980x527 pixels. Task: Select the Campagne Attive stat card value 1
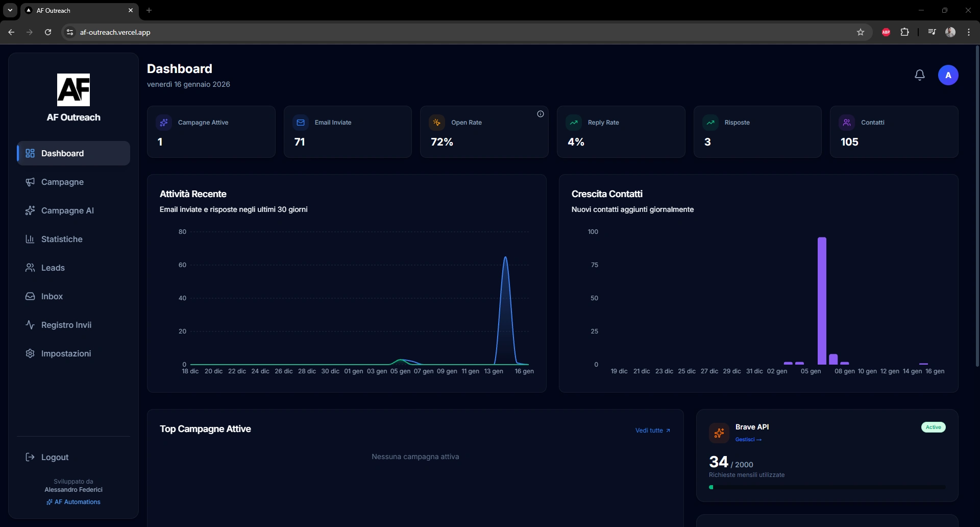coord(160,142)
